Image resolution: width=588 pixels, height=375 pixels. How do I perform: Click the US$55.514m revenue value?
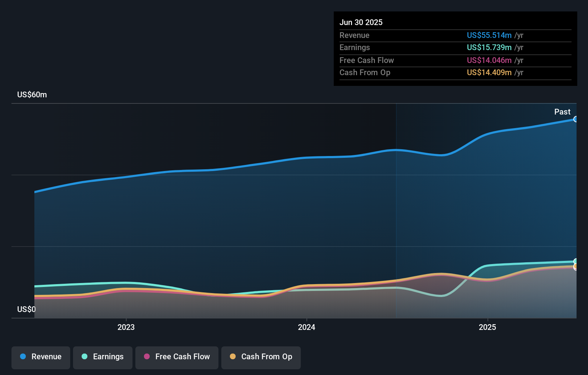pos(489,35)
